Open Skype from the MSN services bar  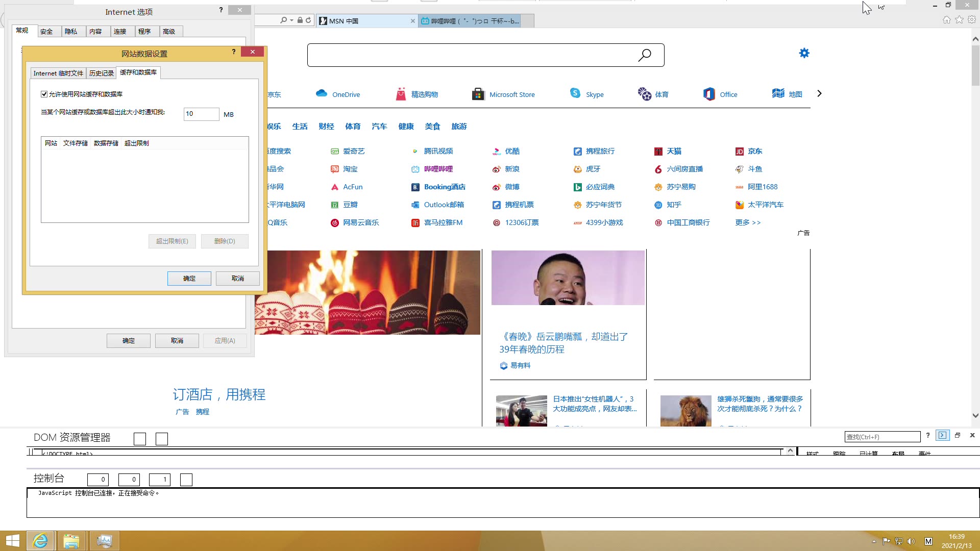coord(587,94)
